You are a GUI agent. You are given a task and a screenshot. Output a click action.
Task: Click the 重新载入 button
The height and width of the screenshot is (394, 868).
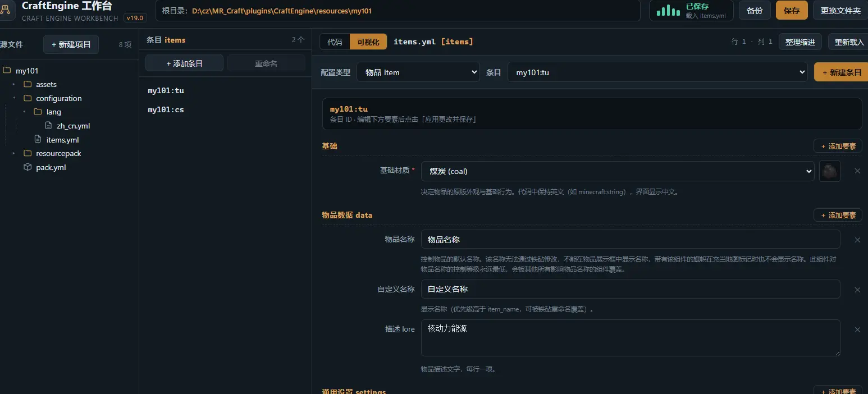pyautogui.click(x=849, y=42)
